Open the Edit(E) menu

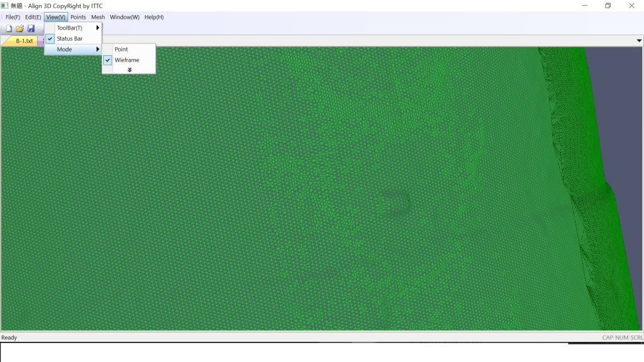(x=33, y=17)
